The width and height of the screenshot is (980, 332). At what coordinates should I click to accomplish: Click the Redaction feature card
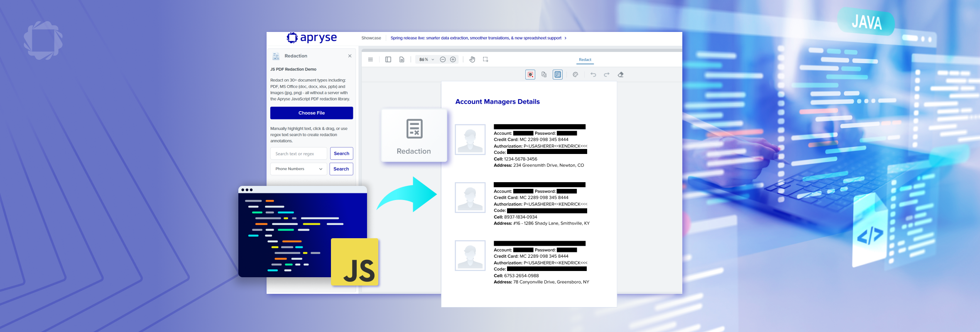pyautogui.click(x=414, y=135)
